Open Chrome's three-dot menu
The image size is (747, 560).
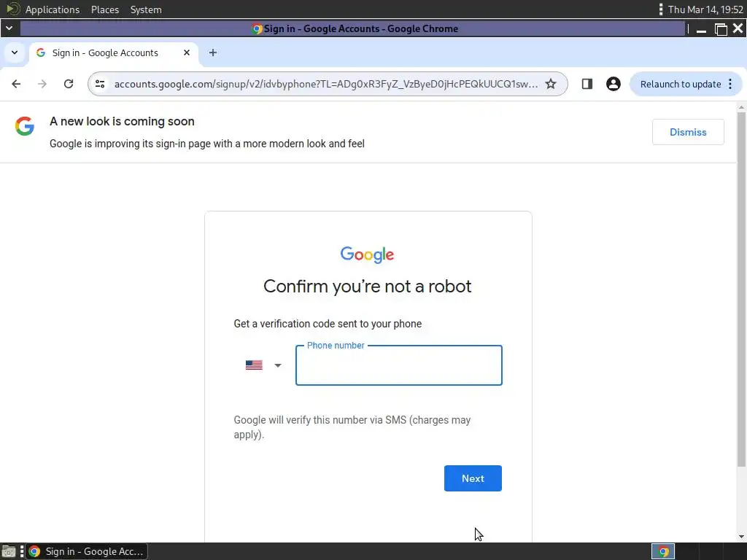(730, 85)
